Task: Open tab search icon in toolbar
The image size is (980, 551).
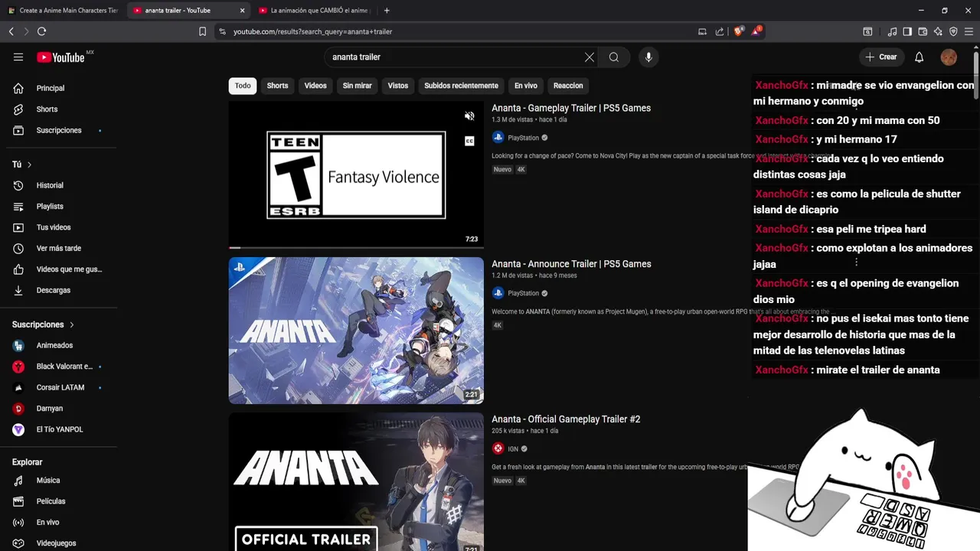Action: [867, 31]
